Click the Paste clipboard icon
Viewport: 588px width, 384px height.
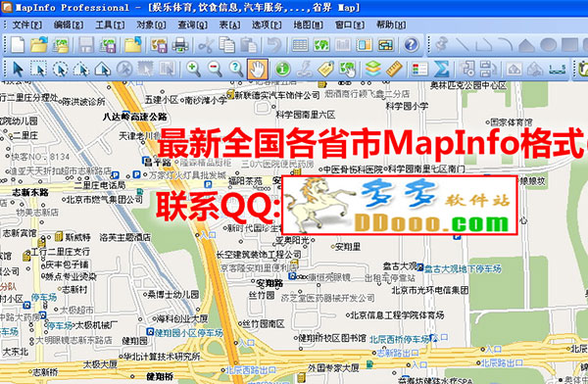point(248,45)
